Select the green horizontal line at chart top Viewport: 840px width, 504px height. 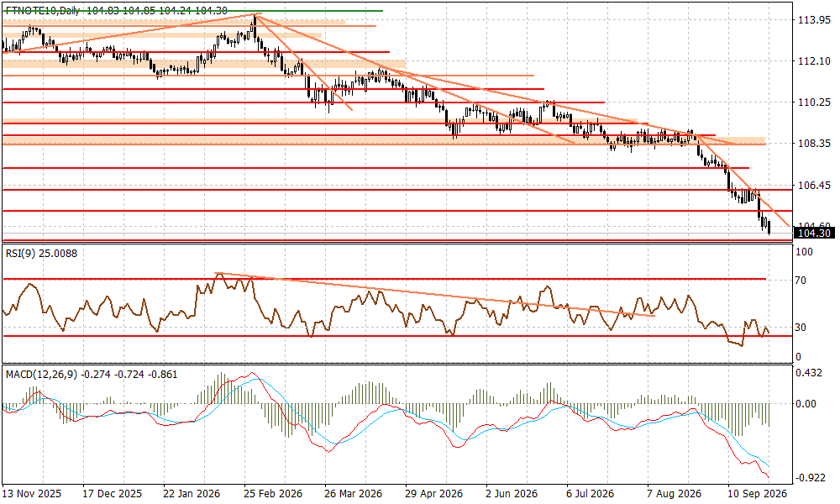point(193,11)
